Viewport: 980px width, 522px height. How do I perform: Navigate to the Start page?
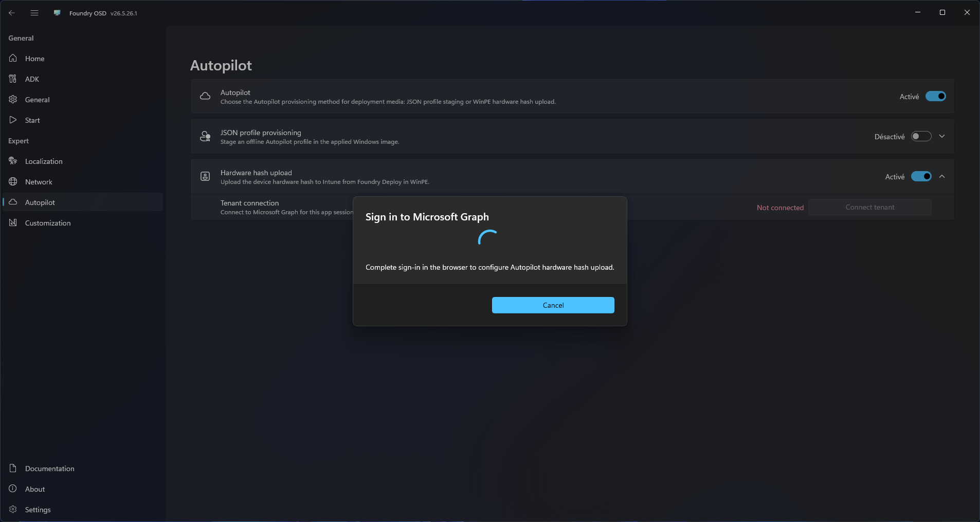(32, 120)
